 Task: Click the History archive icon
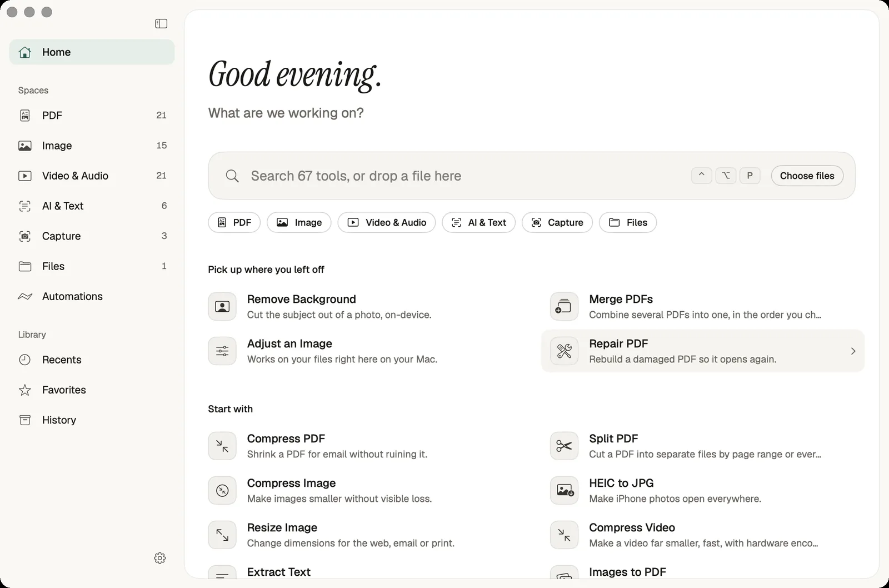click(25, 420)
